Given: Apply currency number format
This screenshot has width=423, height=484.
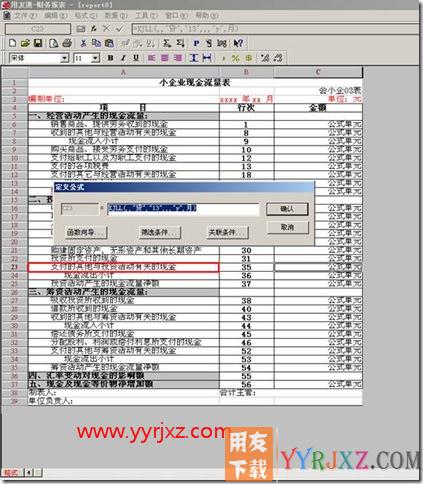Looking at the screenshot, I should click(x=249, y=58).
